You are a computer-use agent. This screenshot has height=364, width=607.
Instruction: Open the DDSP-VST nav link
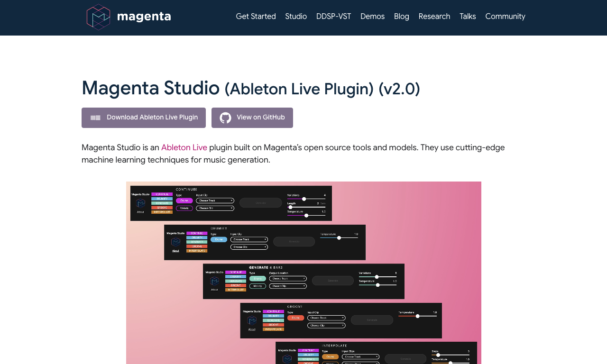(333, 17)
